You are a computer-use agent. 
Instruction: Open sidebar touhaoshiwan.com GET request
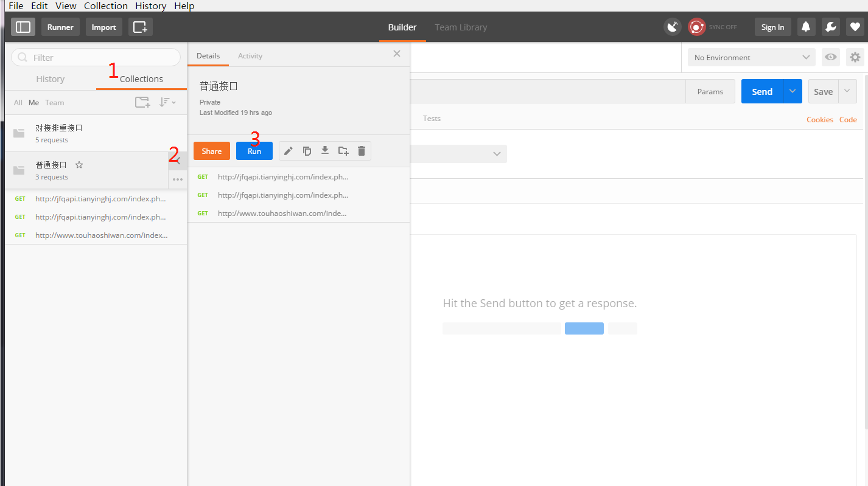[96, 235]
